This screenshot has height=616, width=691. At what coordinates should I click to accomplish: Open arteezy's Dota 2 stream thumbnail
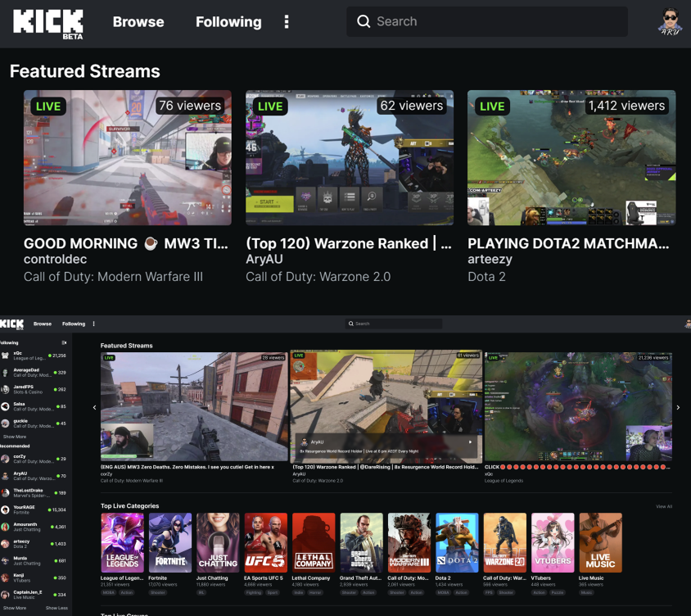point(571,157)
